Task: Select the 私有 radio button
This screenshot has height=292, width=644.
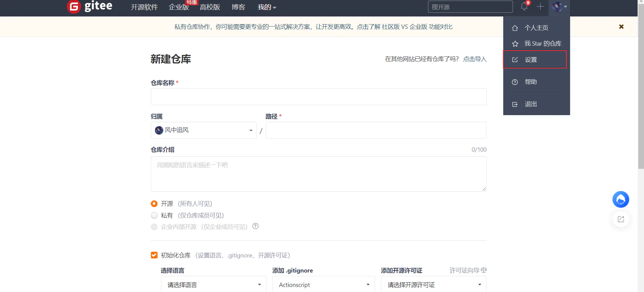Action: click(x=154, y=215)
